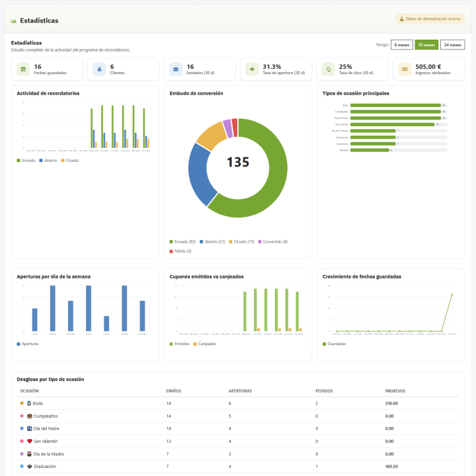Toggle Clicado series in Actividad de recordatorios legend

coord(70,160)
